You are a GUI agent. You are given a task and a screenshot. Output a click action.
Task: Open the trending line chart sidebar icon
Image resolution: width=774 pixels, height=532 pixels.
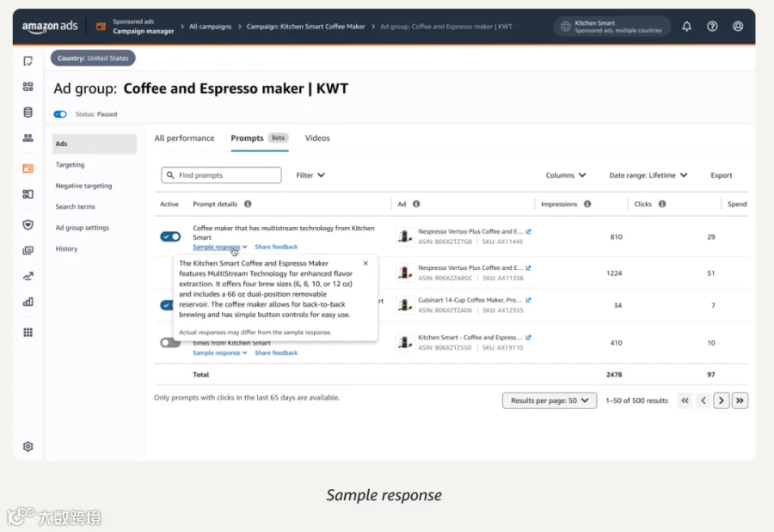pyautogui.click(x=28, y=277)
